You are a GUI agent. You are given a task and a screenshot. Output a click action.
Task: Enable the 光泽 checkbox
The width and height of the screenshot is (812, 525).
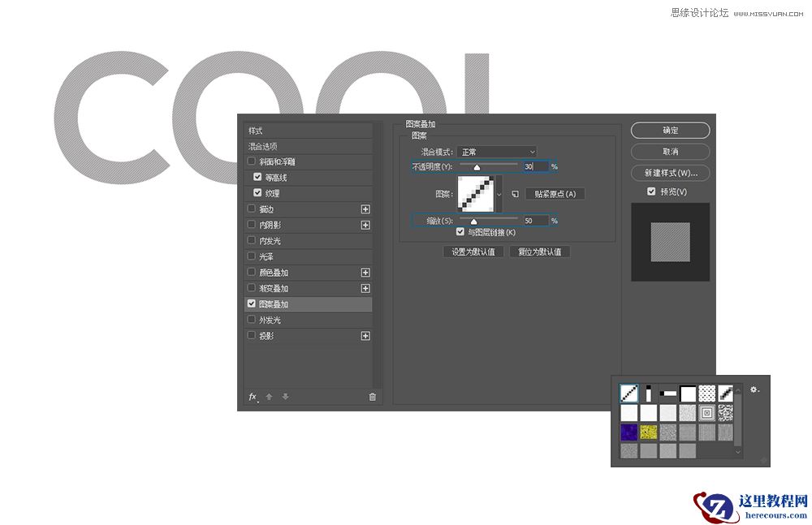(251, 256)
